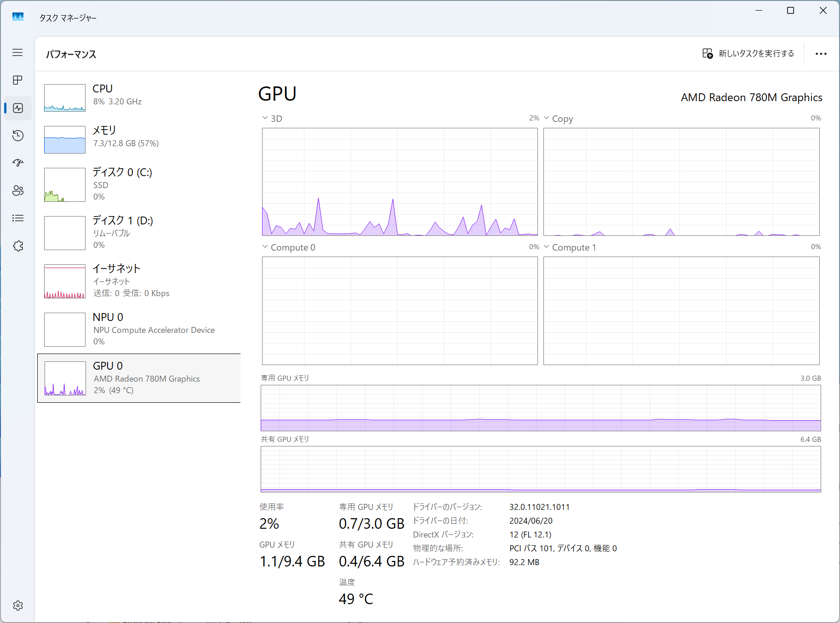Click the three-dots more options button
The width and height of the screenshot is (840, 623).
(821, 54)
